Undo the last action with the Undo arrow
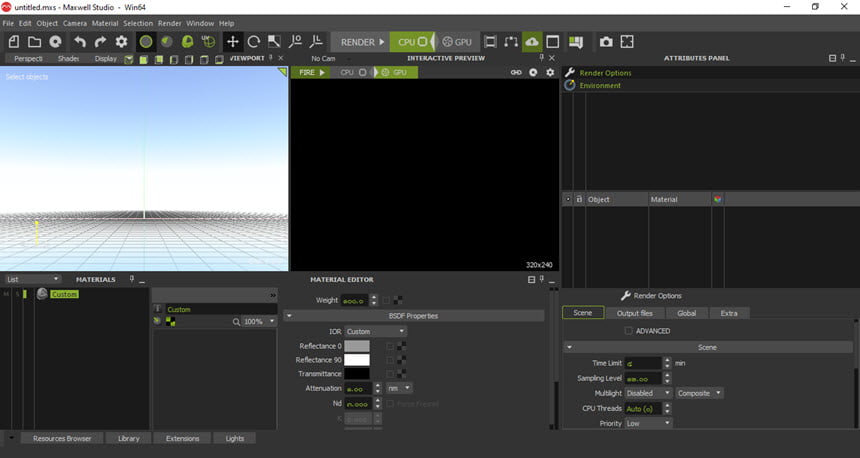The width and height of the screenshot is (860, 458). click(x=80, y=42)
